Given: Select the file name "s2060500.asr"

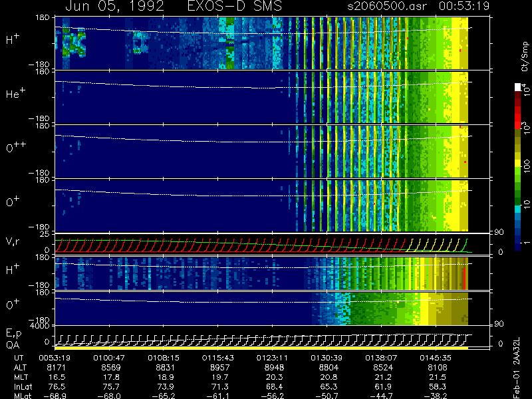Looking at the screenshot, I should [387, 6].
